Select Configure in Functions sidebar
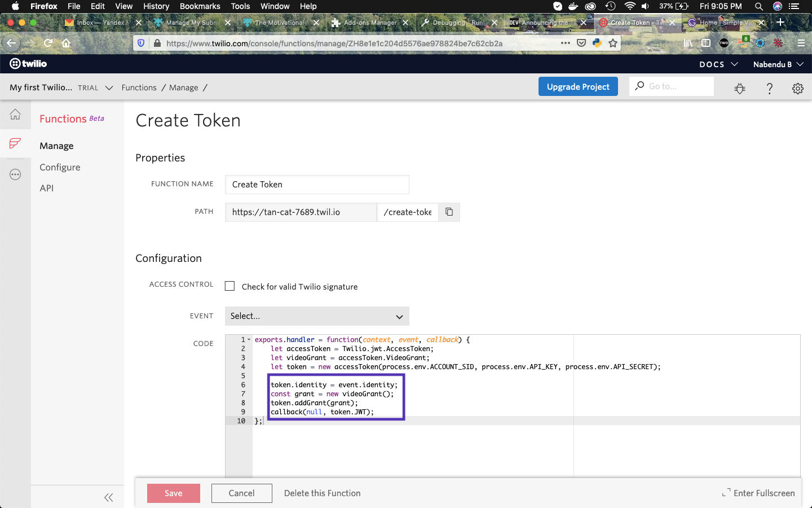This screenshot has width=812, height=508. 60,167
